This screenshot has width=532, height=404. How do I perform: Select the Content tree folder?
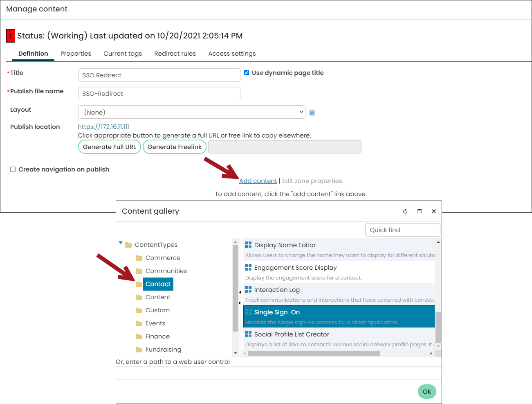(x=158, y=297)
